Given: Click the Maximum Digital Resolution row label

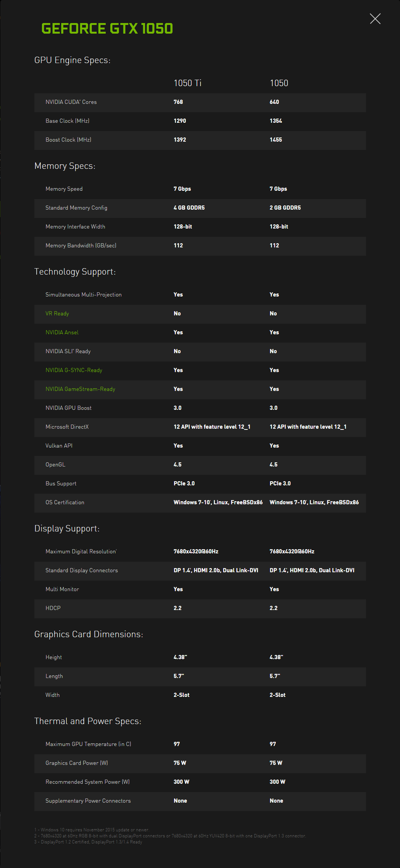Looking at the screenshot, I should click(x=81, y=551).
